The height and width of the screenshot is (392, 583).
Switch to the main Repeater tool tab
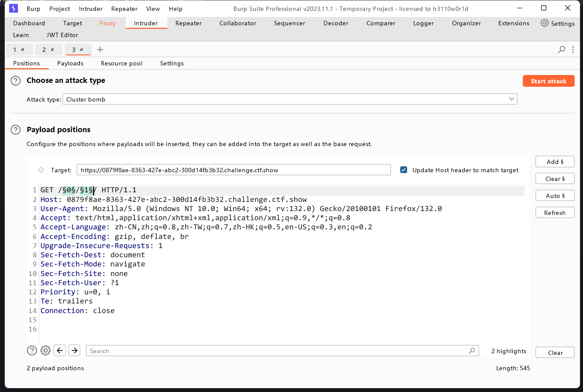tap(189, 23)
